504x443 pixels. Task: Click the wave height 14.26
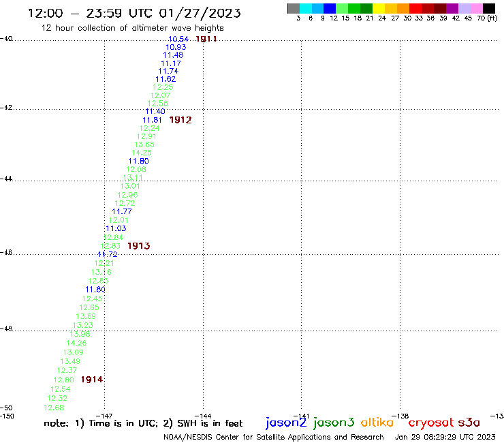76,343
